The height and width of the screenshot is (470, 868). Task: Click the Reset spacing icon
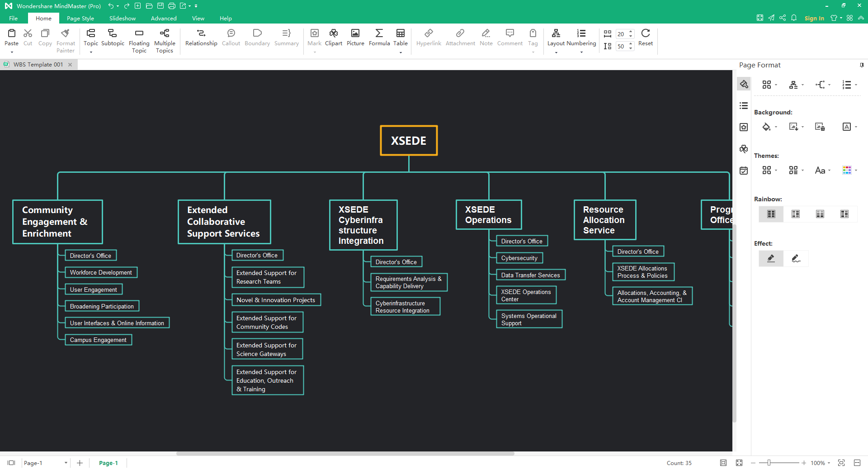[x=646, y=33]
